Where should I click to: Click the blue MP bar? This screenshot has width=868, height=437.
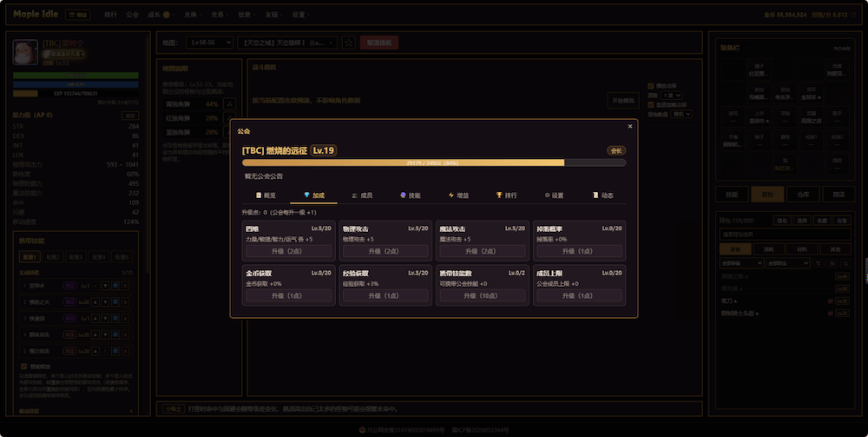76,84
